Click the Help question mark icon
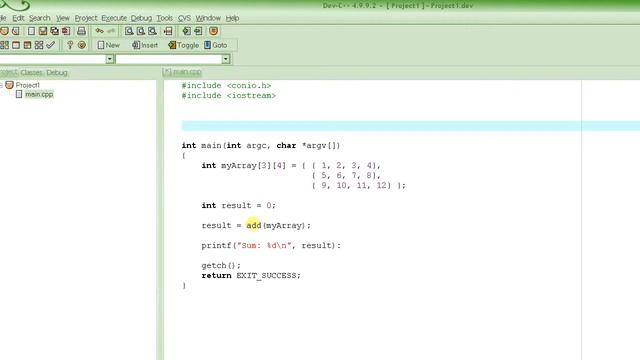Image resolution: width=640 pixels, height=360 pixels. click(70, 45)
